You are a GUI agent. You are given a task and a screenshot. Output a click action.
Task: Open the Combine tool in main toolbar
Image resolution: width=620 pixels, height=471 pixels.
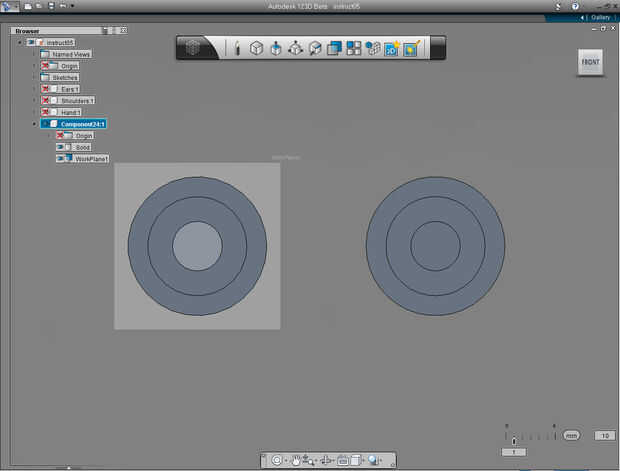tap(334, 48)
